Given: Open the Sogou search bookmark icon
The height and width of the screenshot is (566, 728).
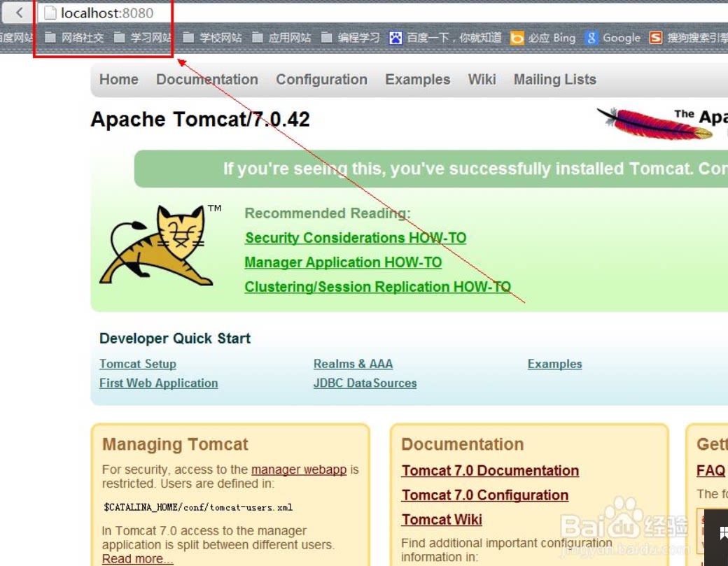Looking at the screenshot, I should 656,38.
